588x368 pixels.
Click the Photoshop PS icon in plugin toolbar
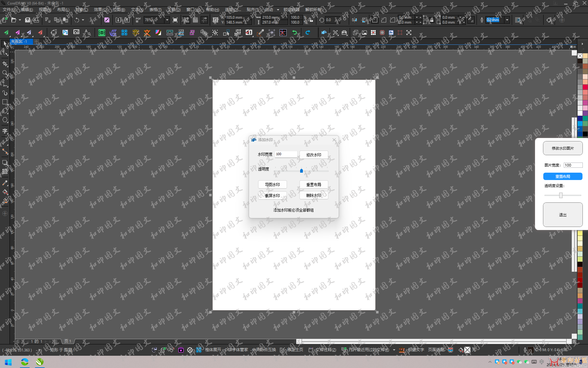65,33
